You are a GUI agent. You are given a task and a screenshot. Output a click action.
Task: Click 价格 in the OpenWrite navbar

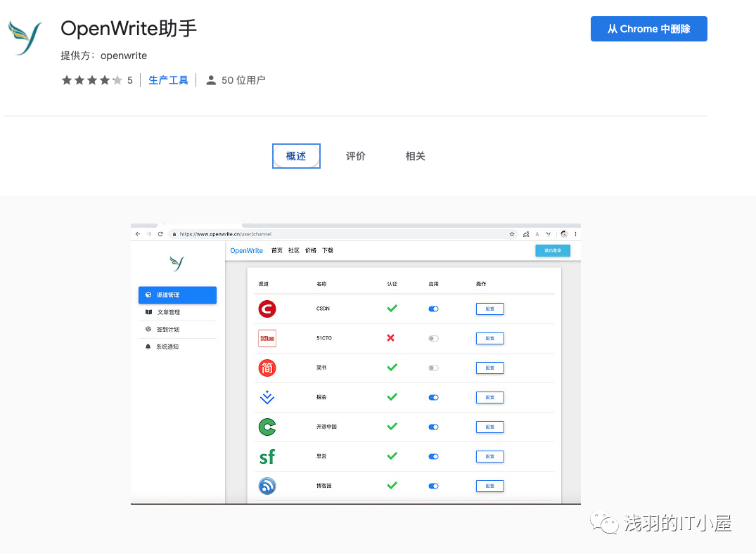(x=311, y=250)
